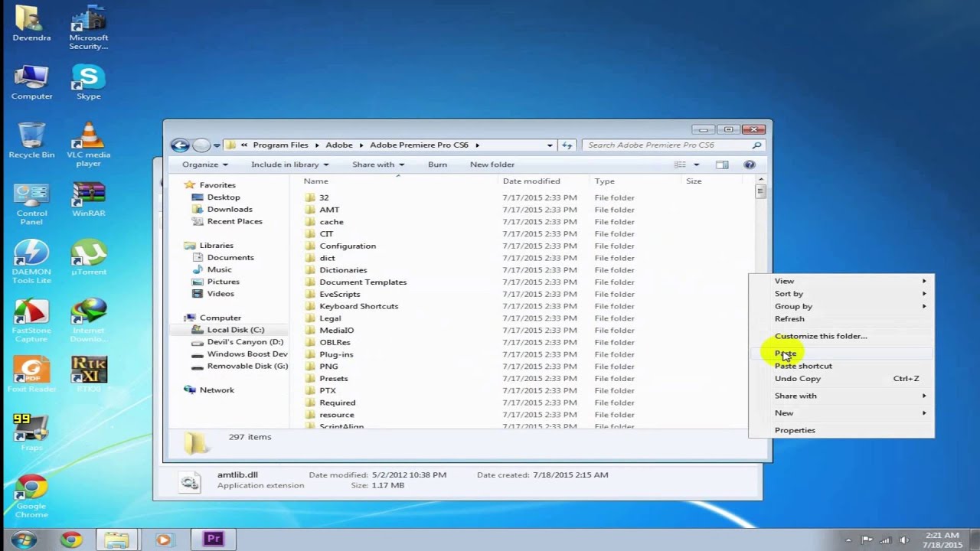
Task: Open the Organize dropdown menu
Action: (x=204, y=165)
